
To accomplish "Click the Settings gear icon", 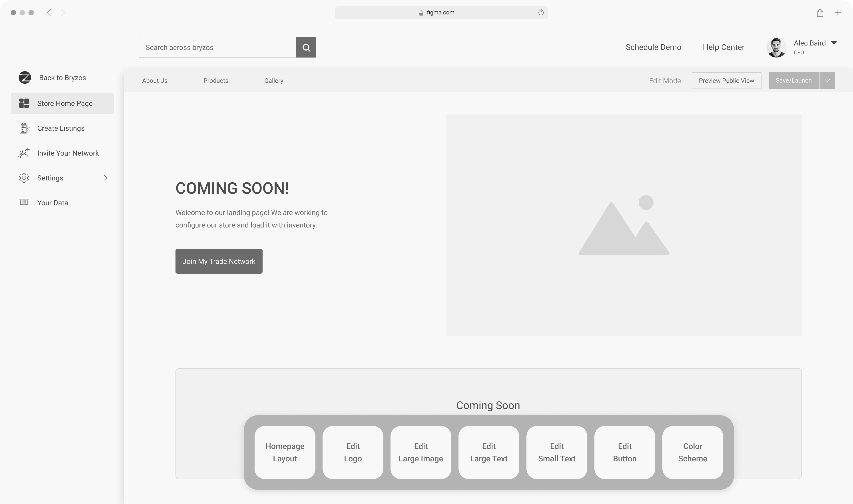I will point(24,178).
